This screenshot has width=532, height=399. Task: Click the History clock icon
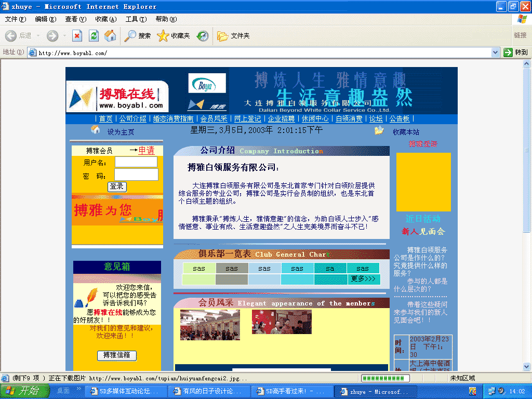coord(203,36)
